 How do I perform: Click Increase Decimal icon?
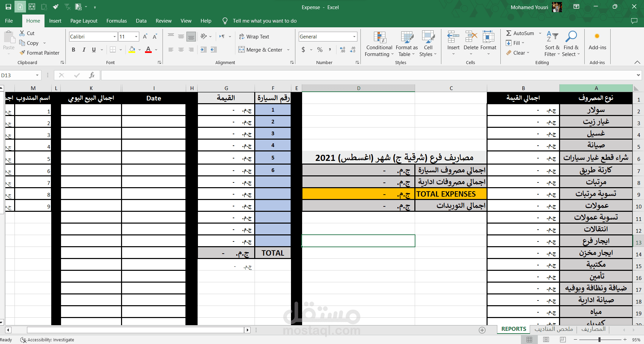(343, 50)
